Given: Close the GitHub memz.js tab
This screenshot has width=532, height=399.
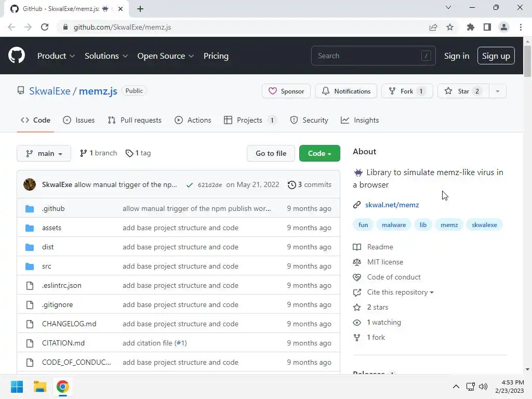Looking at the screenshot, I should pyautogui.click(x=121, y=9).
